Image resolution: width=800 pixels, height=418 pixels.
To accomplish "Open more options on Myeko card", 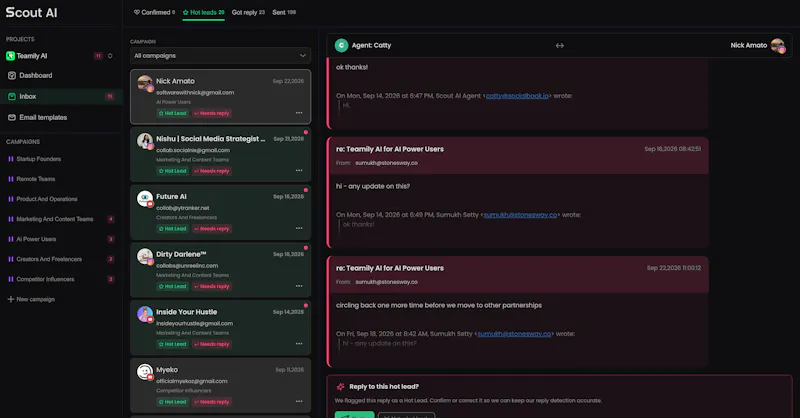I will (299, 401).
